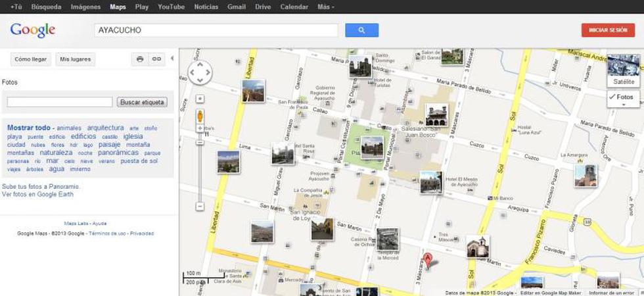Open Drive in the top bar
The image size is (644, 296).
pyautogui.click(x=263, y=7)
